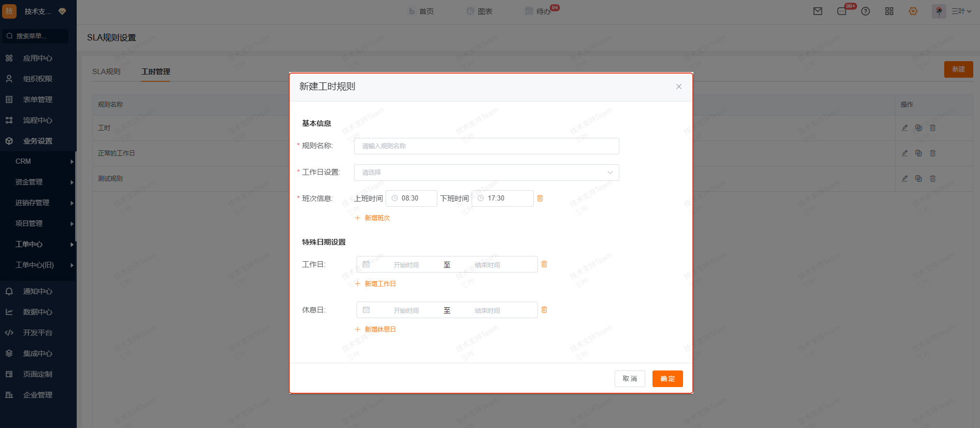
Task: Delete the shift time row trash icon
Action: pyautogui.click(x=540, y=198)
